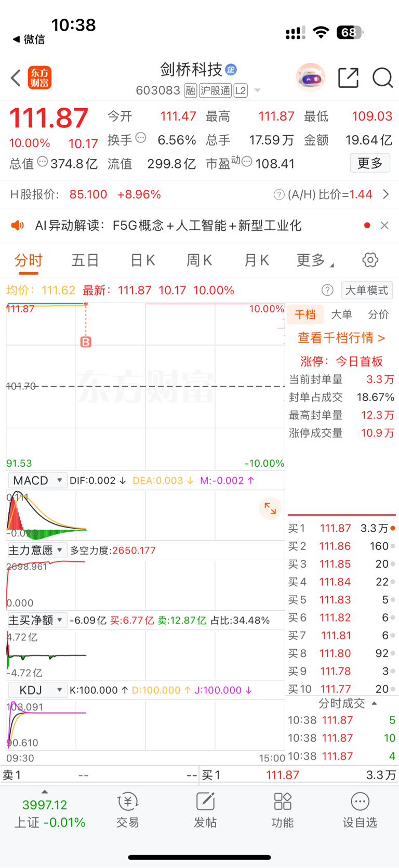Tap the L2 level tag
This screenshot has width=399, height=868.
tap(241, 91)
